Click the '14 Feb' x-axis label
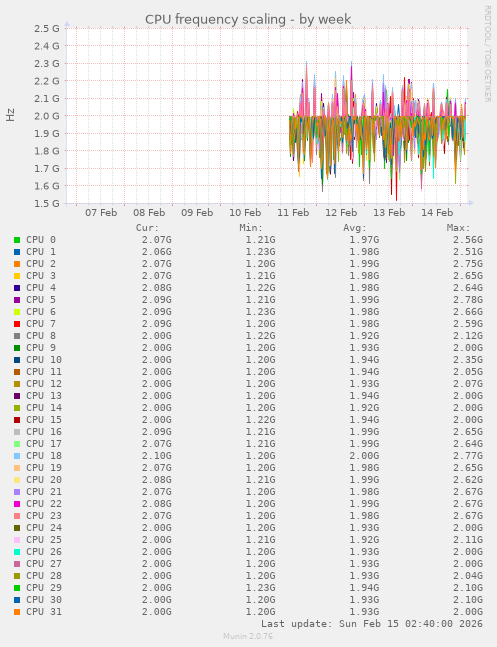Viewport: 497px width, 647px height. [x=437, y=213]
